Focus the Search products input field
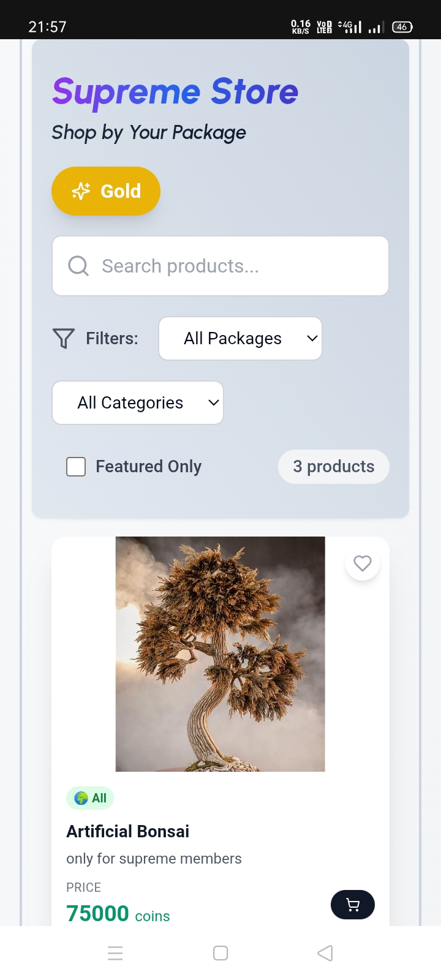 pos(233,266)
